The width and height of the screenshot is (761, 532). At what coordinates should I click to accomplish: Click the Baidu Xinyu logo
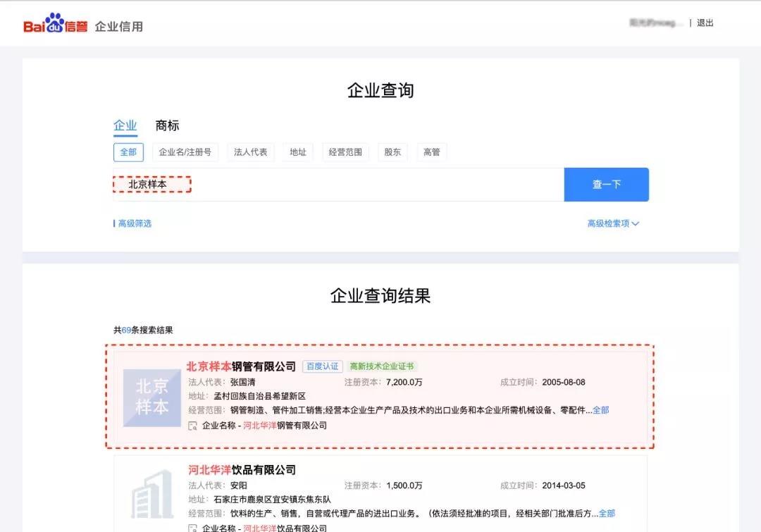click(56, 25)
